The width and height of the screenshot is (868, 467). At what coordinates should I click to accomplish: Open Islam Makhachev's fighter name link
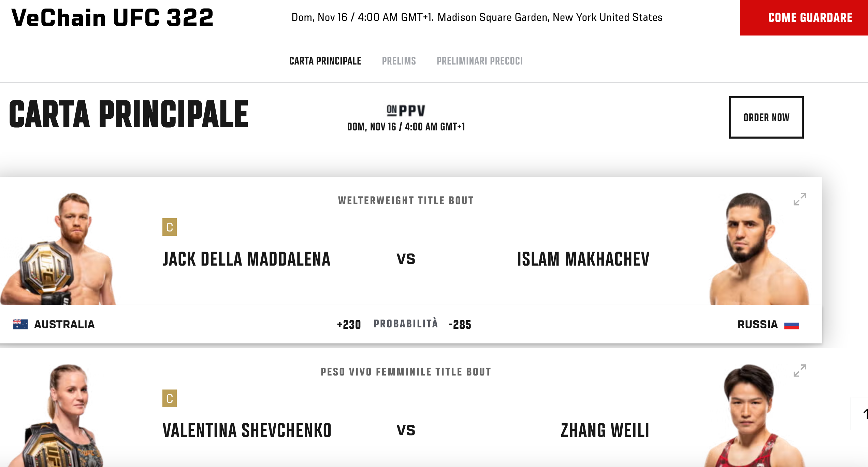tap(583, 259)
